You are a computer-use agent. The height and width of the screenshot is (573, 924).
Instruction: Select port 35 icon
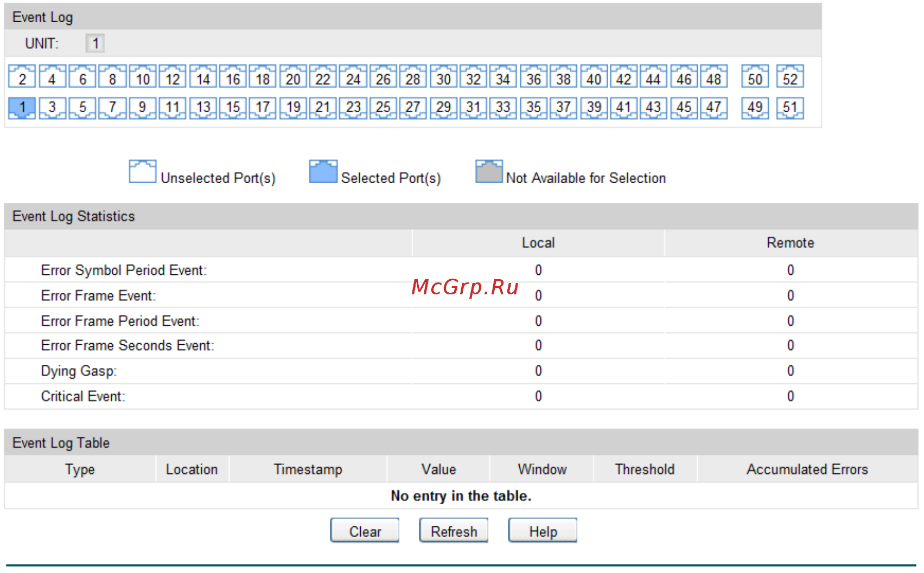[534, 108]
